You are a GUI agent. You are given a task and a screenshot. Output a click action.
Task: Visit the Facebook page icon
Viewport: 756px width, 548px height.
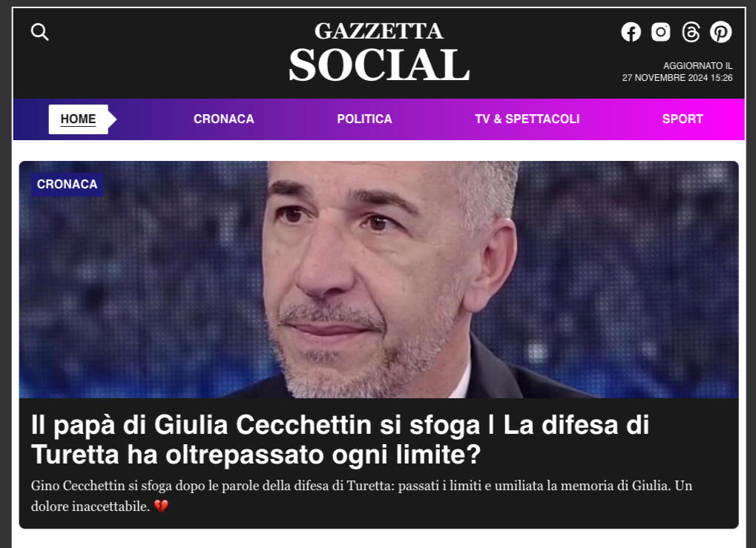[x=631, y=33]
